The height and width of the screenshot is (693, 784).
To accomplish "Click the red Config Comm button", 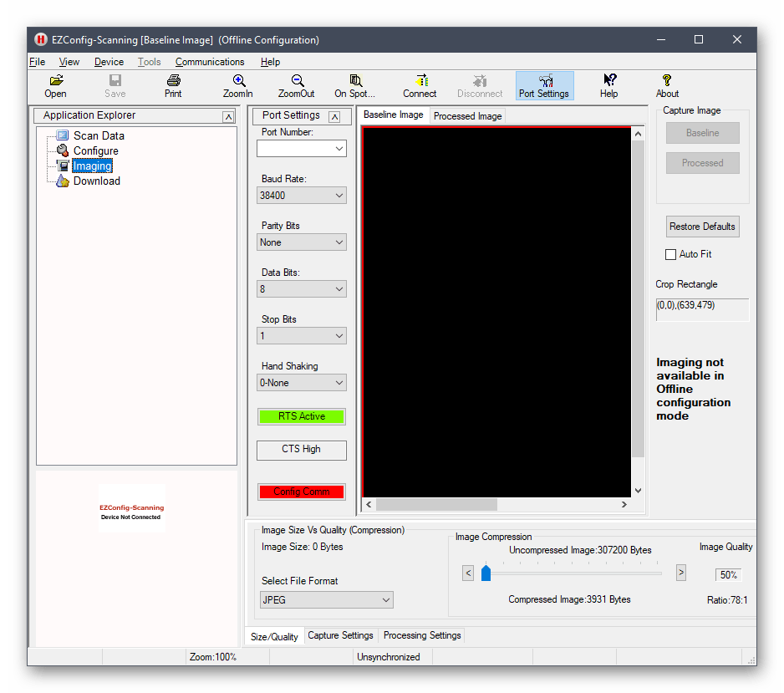I will (x=302, y=492).
